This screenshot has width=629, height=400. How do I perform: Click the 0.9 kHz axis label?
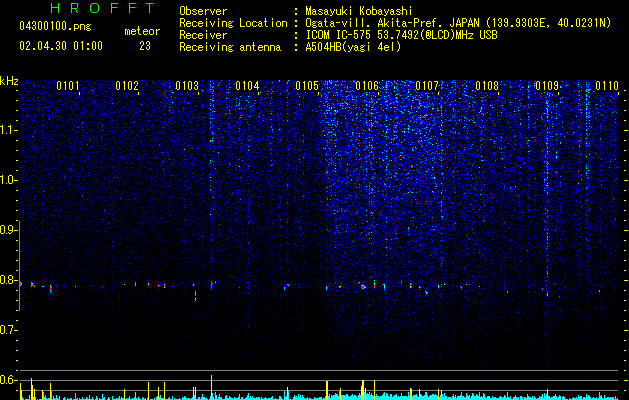coord(8,230)
